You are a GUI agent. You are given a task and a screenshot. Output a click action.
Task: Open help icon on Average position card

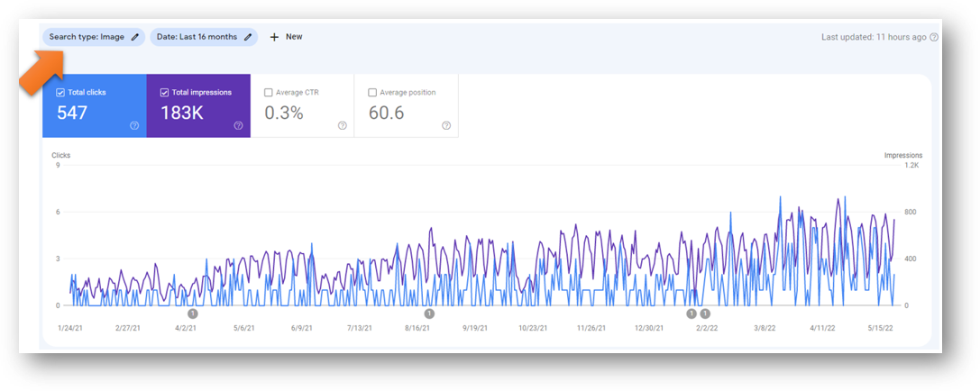[x=445, y=125]
